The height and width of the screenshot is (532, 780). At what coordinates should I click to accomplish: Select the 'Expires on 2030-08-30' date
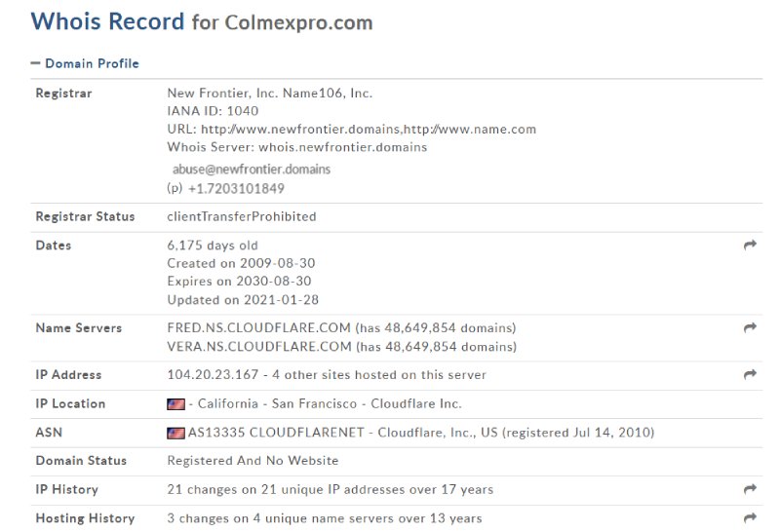point(239,281)
